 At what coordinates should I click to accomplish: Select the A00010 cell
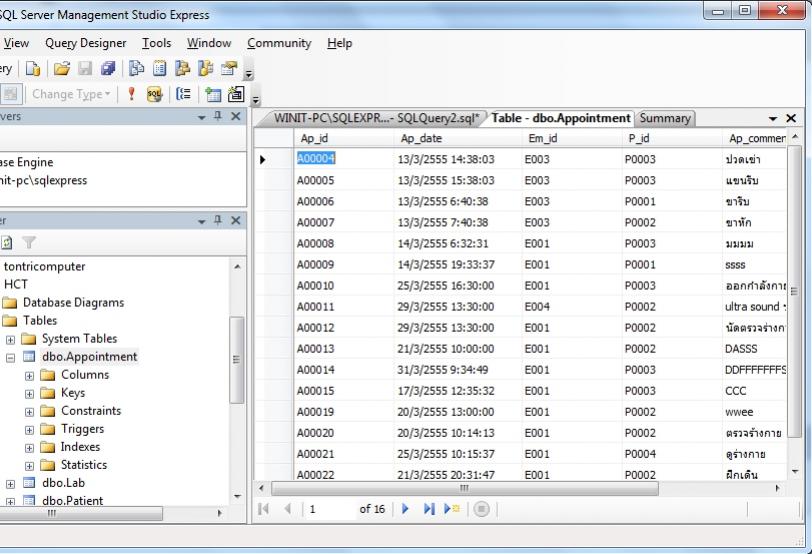click(343, 286)
